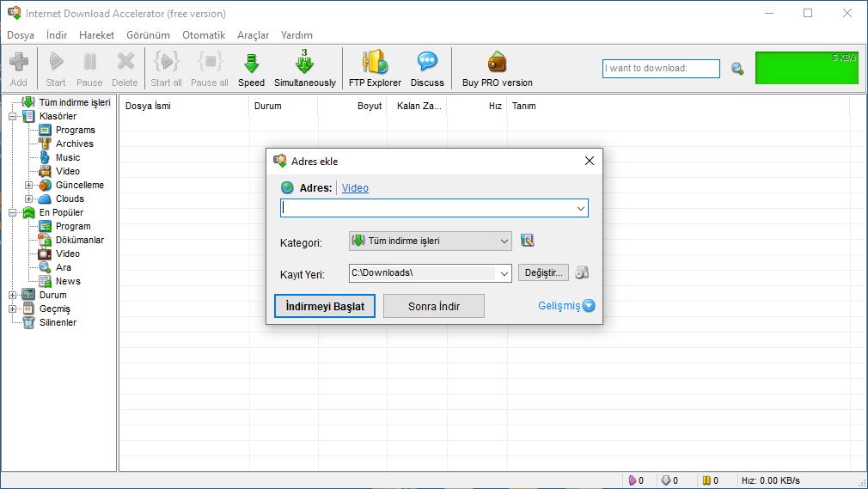Click the globe icon beside Adres
This screenshot has width=868, height=489.
(287, 187)
